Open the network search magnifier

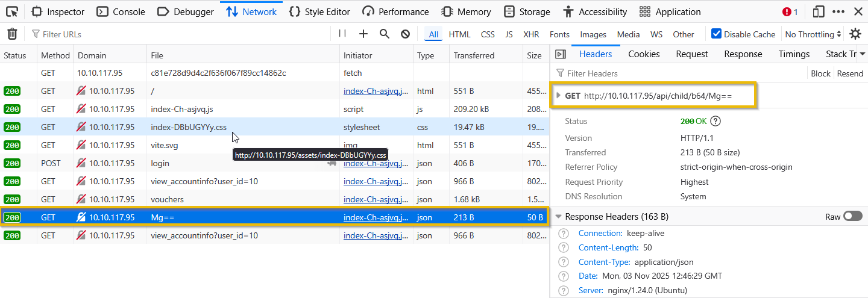coord(385,34)
